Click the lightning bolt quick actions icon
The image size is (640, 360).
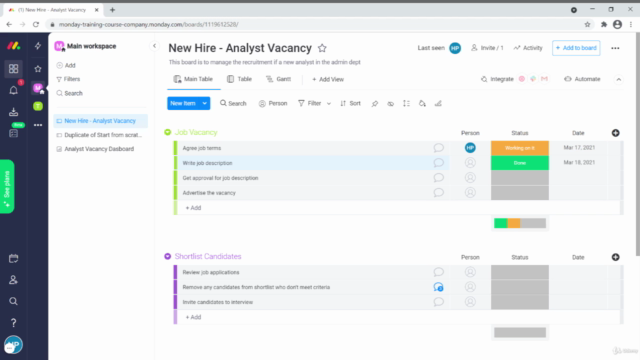[x=38, y=46]
